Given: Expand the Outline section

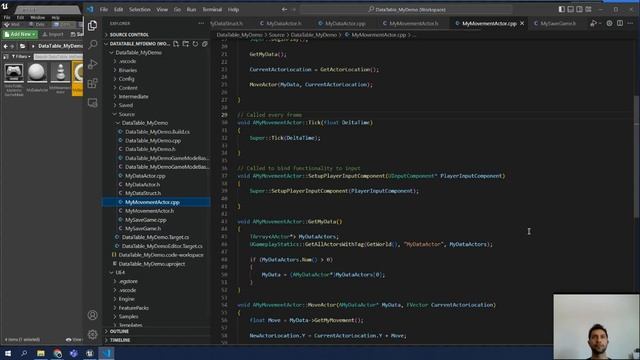Looking at the screenshot, I should (x=157, y=331).
